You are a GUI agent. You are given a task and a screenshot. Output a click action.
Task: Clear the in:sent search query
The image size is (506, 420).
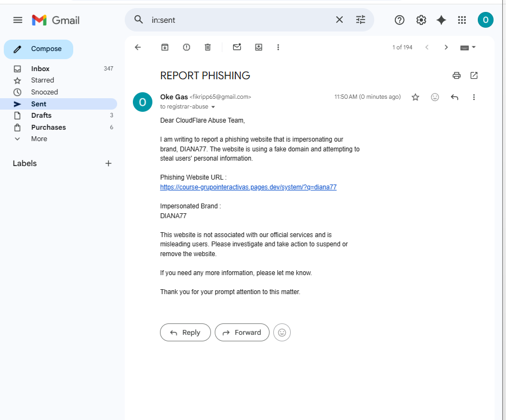click(x=339, y=20)
